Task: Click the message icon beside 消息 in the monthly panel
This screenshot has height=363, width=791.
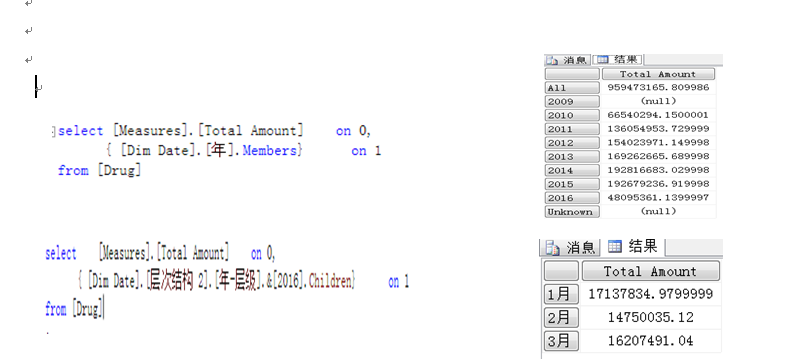Action: 553,248
